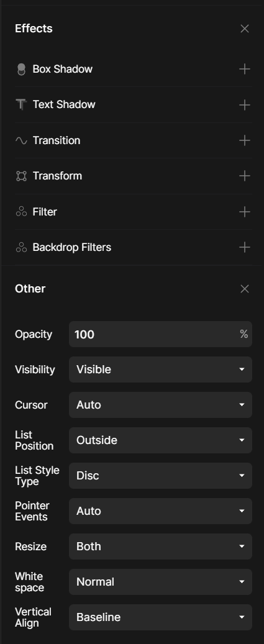Add a Backdrop Filter with the plus icon
This screenshot has width=264, height=644.
pyautogui.click(x=245, y=247)
